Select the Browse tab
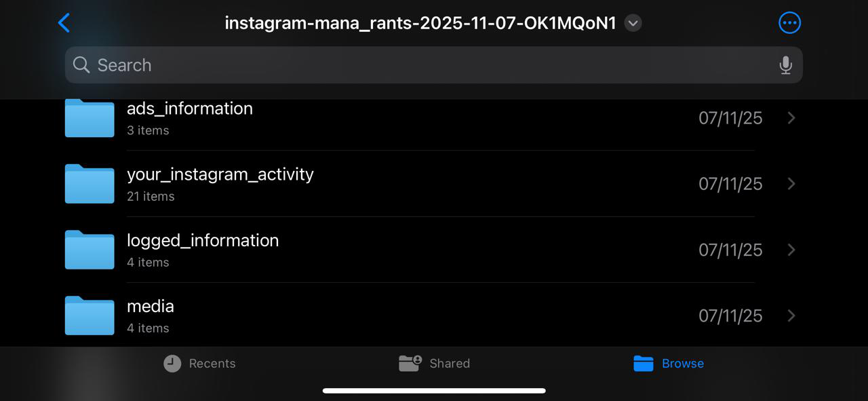The height and width of the screenshot is (401, 868). tap(669, 364)
